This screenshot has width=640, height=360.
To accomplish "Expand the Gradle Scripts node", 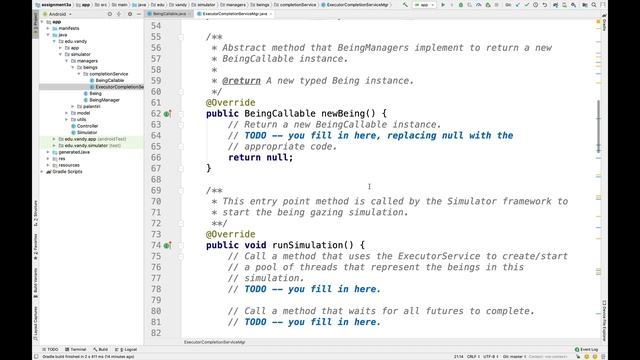I will [x=42, y=172].
